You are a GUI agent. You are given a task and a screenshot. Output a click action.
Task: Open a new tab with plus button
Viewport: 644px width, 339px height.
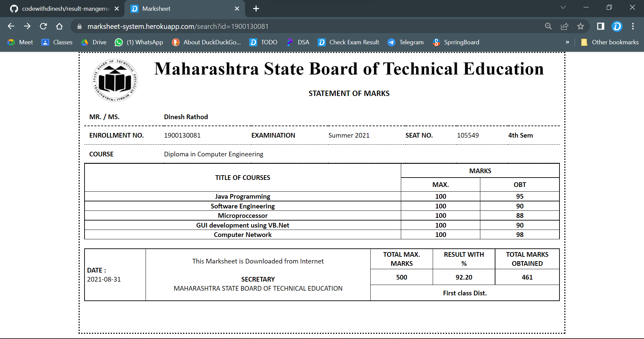(256, 9)
